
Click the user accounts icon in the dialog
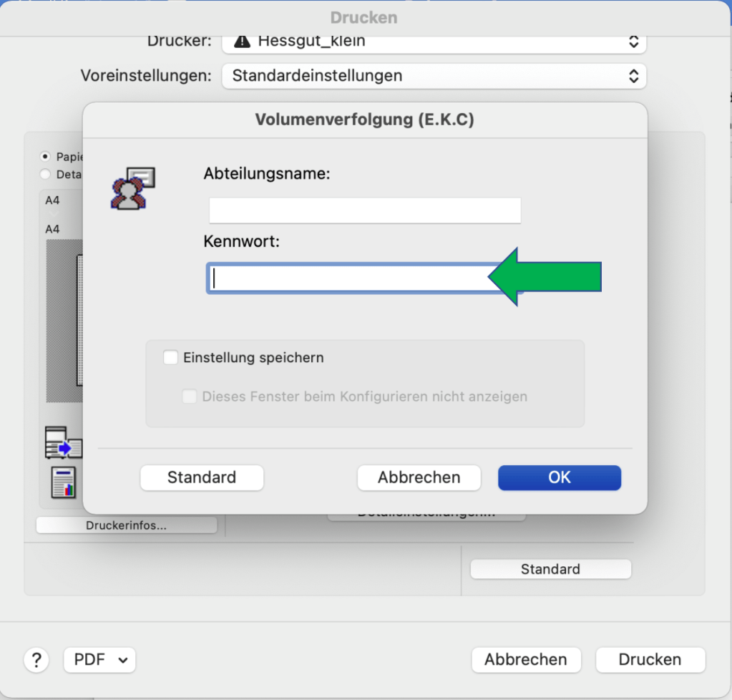(x=132, y=188)
